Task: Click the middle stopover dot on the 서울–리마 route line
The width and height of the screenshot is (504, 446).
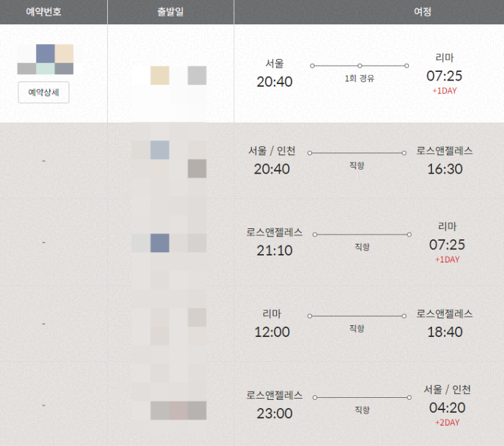Action: point(360,66)
